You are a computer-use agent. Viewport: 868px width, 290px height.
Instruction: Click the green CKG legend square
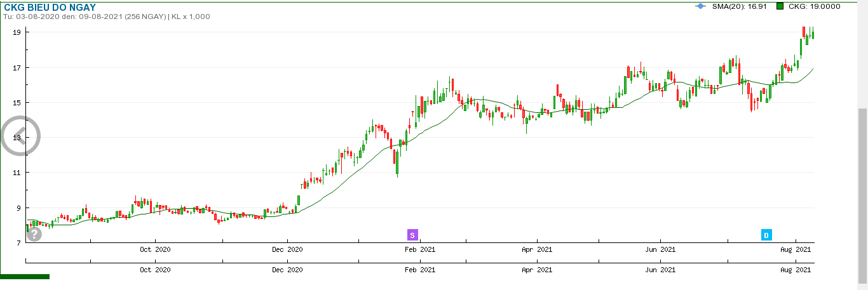click(780, 6)
